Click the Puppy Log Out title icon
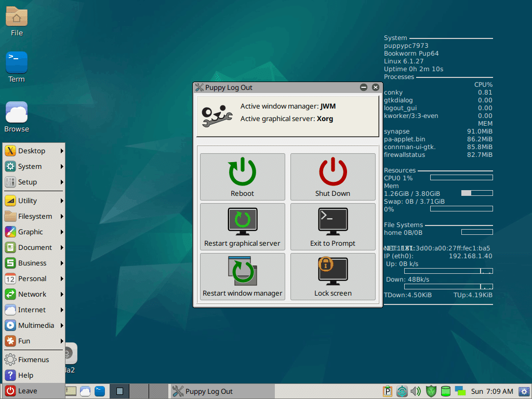The image size is (532, 399). pos(199,87)
